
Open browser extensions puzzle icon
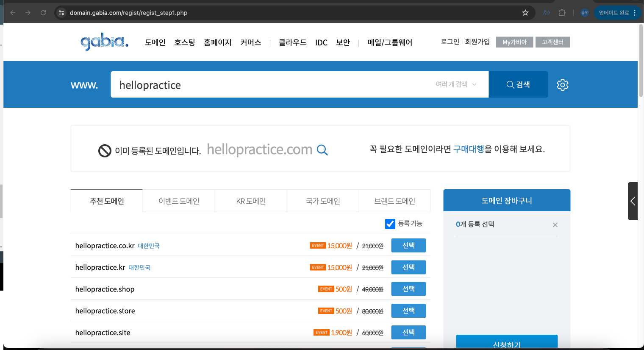point(562,13)
